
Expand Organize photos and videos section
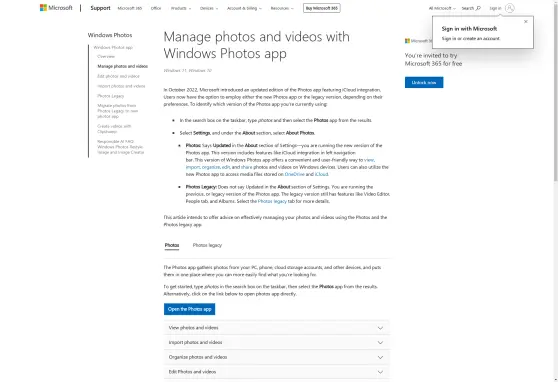(x=277, y=357)
